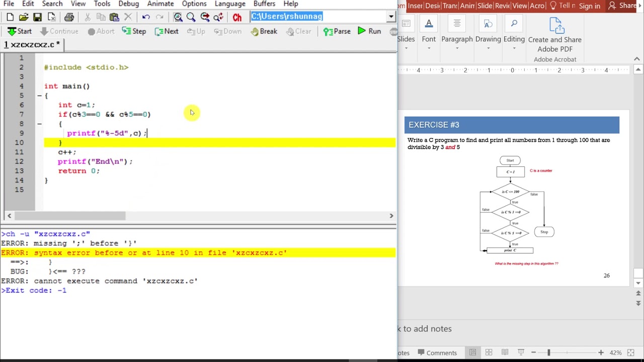This screenshot has height=362, width=644.
Task: Click the zoom out minus button
Action: click(x=533, y=352)
